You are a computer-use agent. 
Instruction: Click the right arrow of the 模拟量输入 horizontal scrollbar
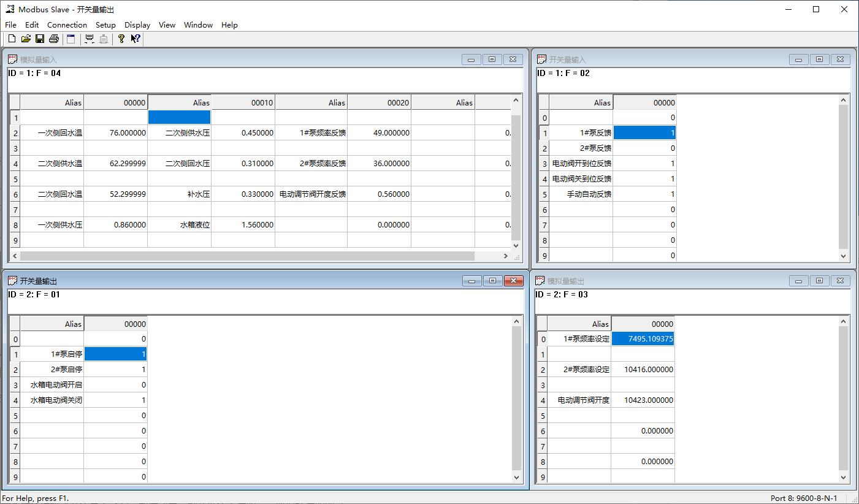coord(506,256)
